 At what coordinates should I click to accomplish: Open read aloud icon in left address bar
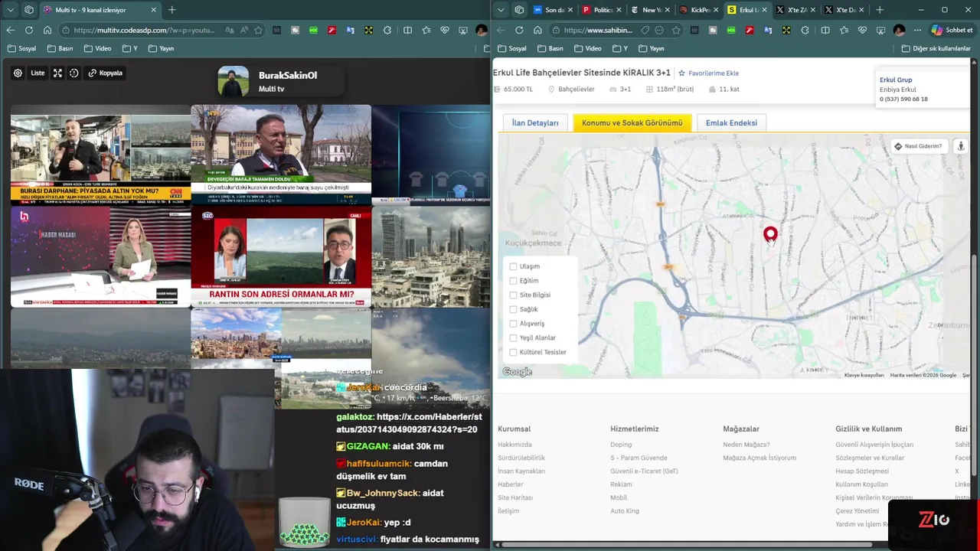244,30
